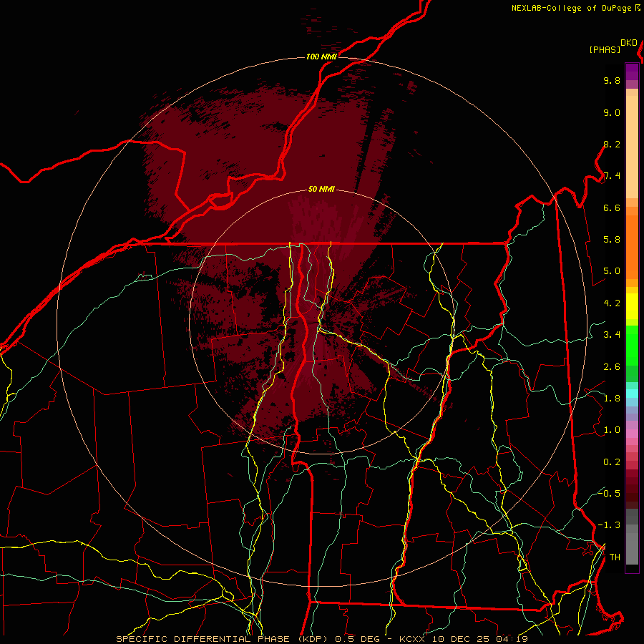Click the DKD label above the legend
Viewport: 644px width, 644px height.
(x=629, y=43)
